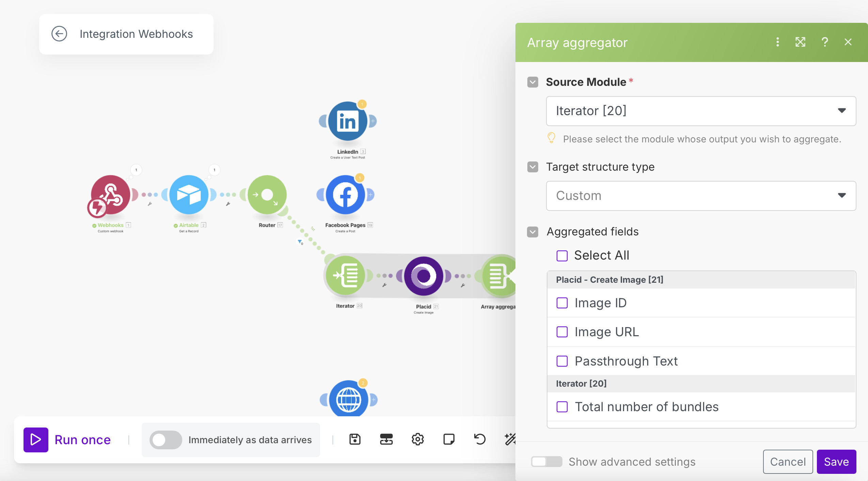Open the Source Module dropdown
The image size is (868, 481).
[x=701, y=111]
